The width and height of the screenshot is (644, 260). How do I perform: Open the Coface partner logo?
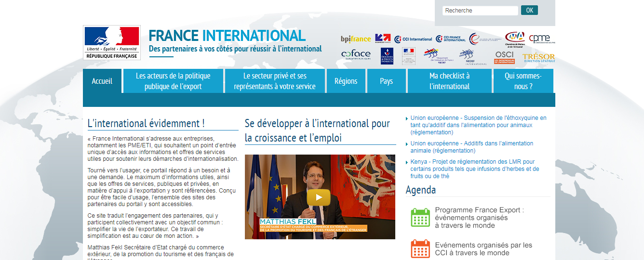[x=356, y=55]
